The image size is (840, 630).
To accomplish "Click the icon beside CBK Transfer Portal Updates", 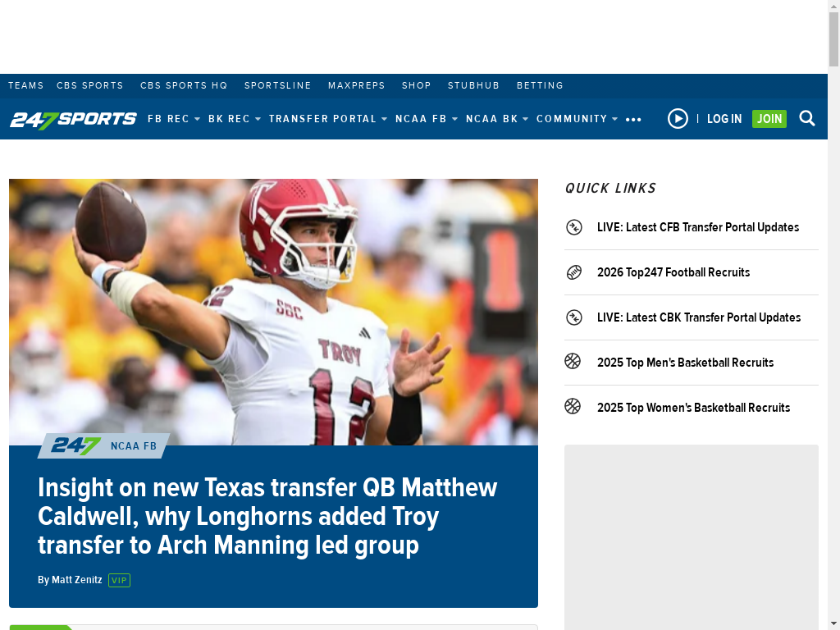I will pos(573,317).
